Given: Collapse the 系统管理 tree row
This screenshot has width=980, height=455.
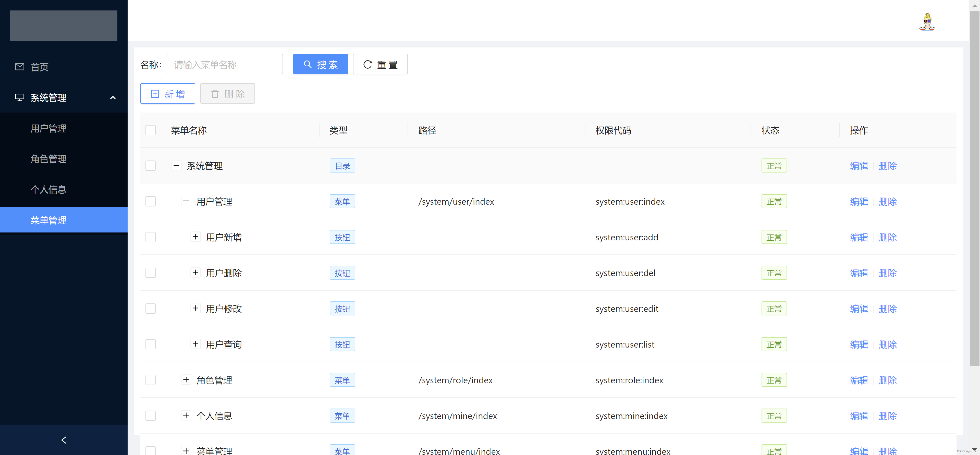Looking at the screenshot, I should (x=176, y=165).
